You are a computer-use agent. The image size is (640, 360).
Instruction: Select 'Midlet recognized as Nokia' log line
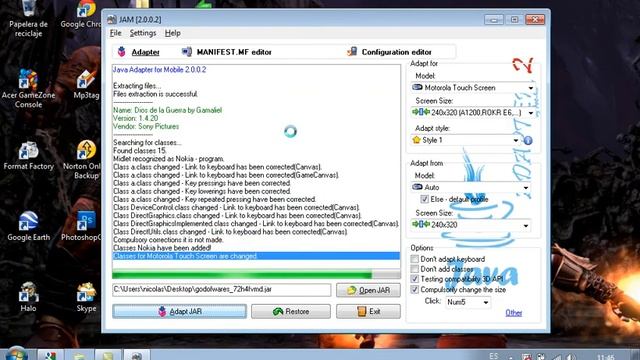[169, 159]
